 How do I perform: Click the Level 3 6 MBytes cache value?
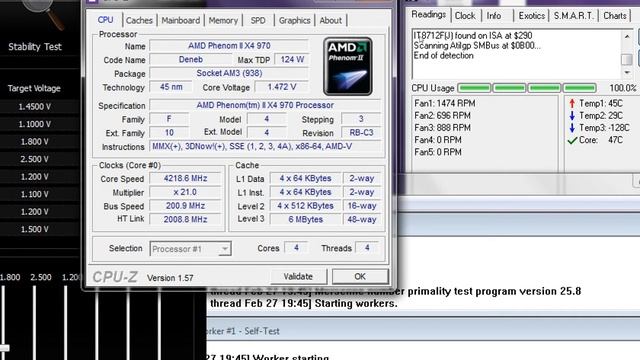[x=305, y=219]
